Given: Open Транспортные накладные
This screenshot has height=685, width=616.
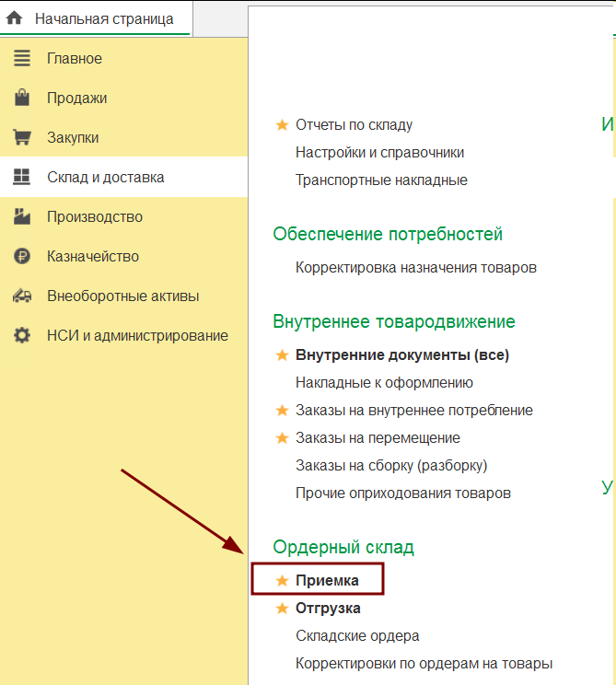Looking at the screenshot, I should (381, 180).
